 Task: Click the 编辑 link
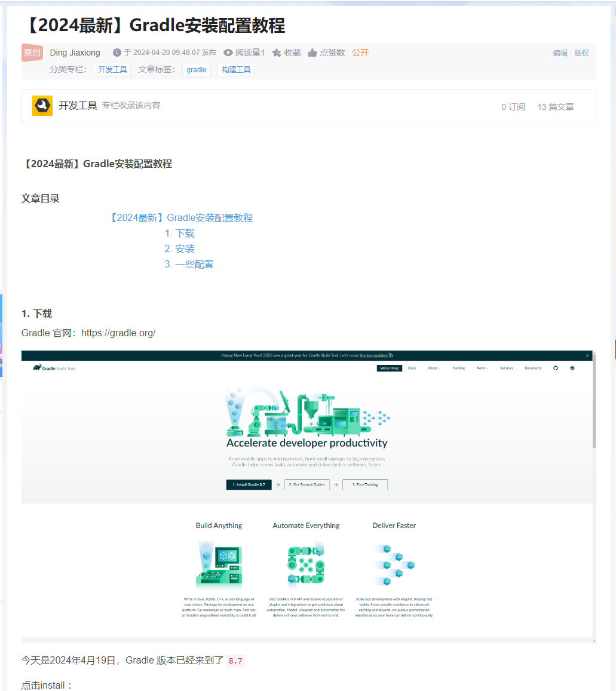(560, 53)
